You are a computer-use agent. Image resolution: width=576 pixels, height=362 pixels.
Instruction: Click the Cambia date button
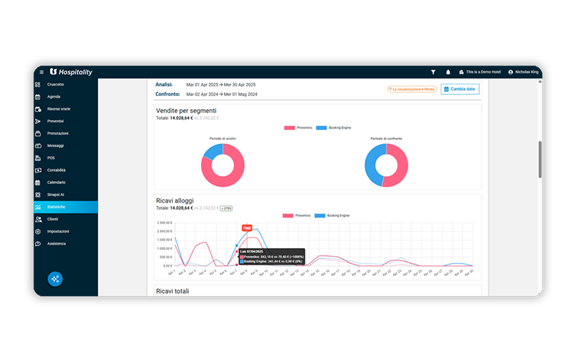click(x=460, y=89)
